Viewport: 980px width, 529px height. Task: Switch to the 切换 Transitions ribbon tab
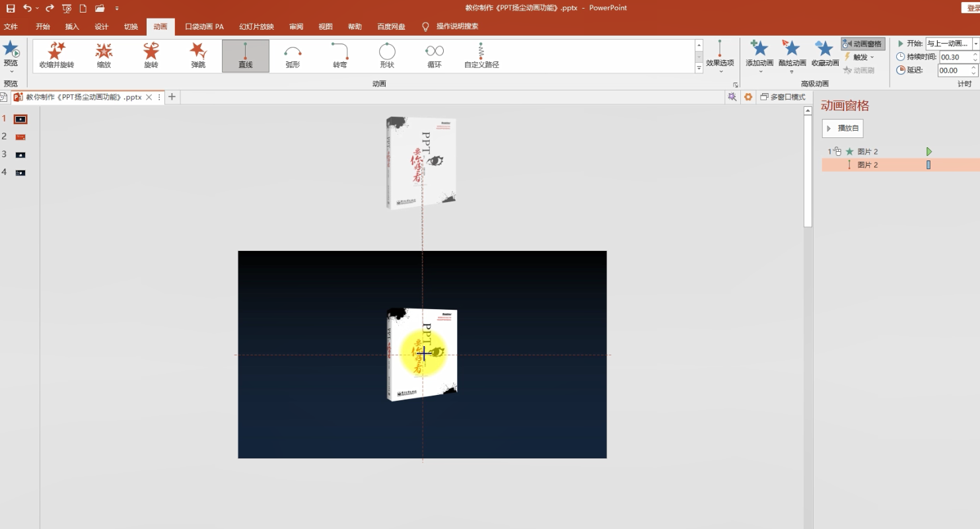[131, 26]
